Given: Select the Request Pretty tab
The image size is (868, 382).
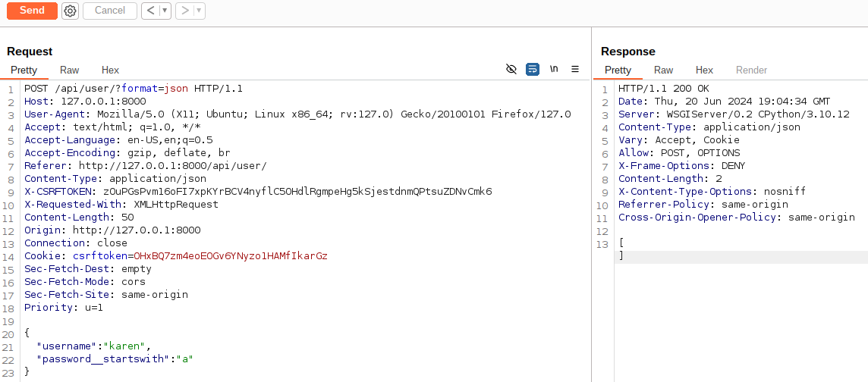Looking at the screenshot, I should pyautogui.click(x=24, y=70).
